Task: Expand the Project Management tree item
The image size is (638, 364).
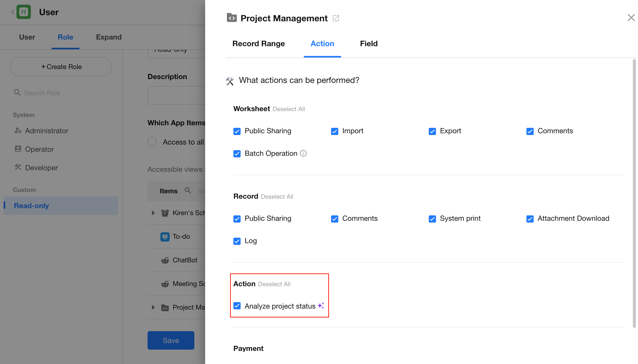Action: pos(153,307)
